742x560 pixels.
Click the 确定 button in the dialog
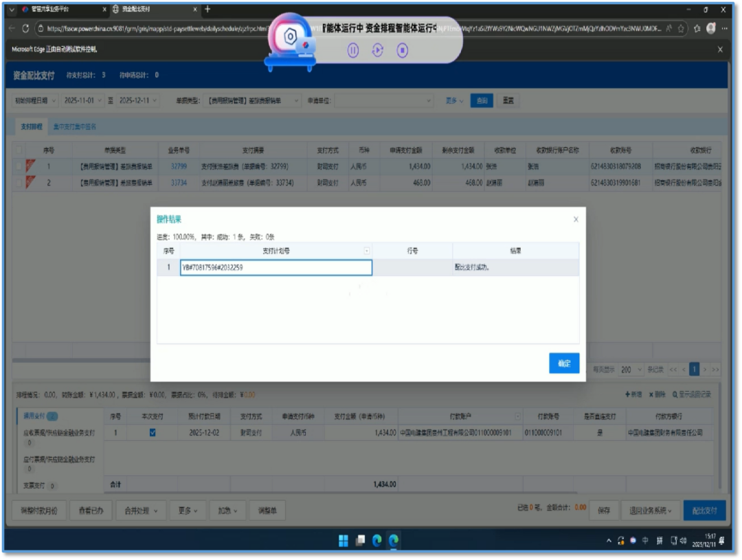click(564, 363)
